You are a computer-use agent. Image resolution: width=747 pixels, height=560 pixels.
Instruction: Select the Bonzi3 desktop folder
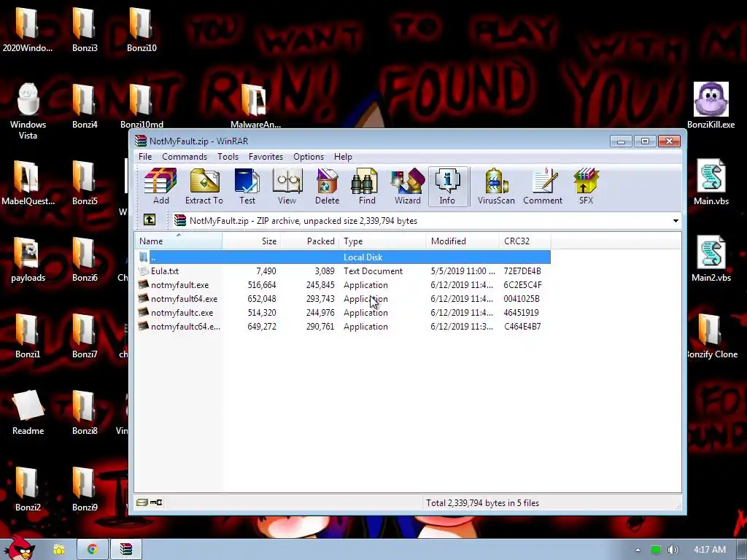(x=85, y=29)
